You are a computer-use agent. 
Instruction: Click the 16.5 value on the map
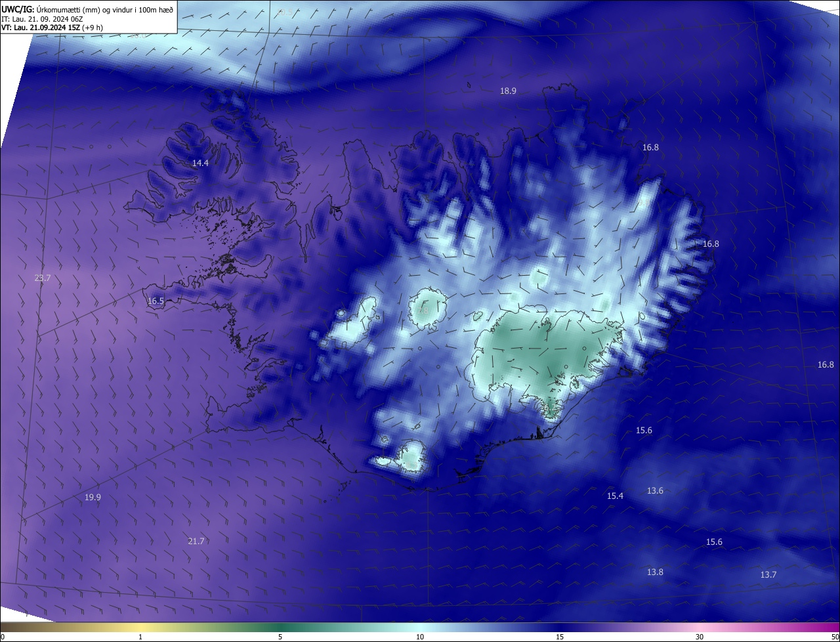pyautogui.click(x=156, y=301)
